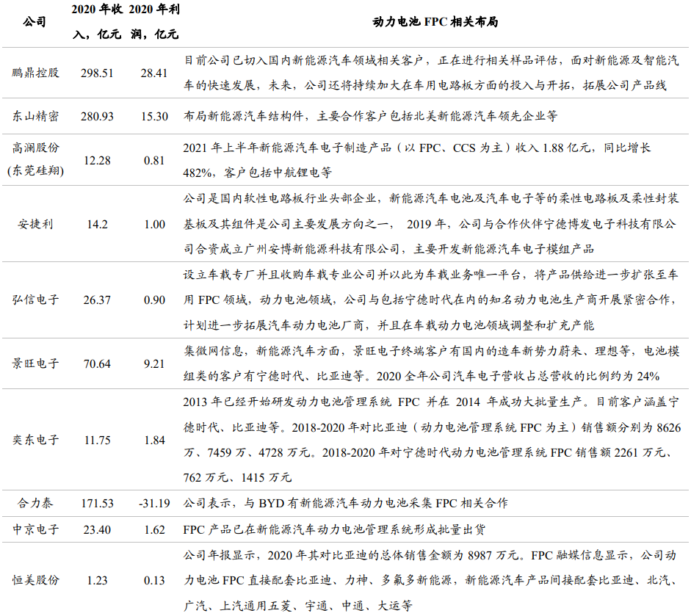Select the company name '弘信电子'
This screenshot has width=691, height=616.
[x=35, y=300]
